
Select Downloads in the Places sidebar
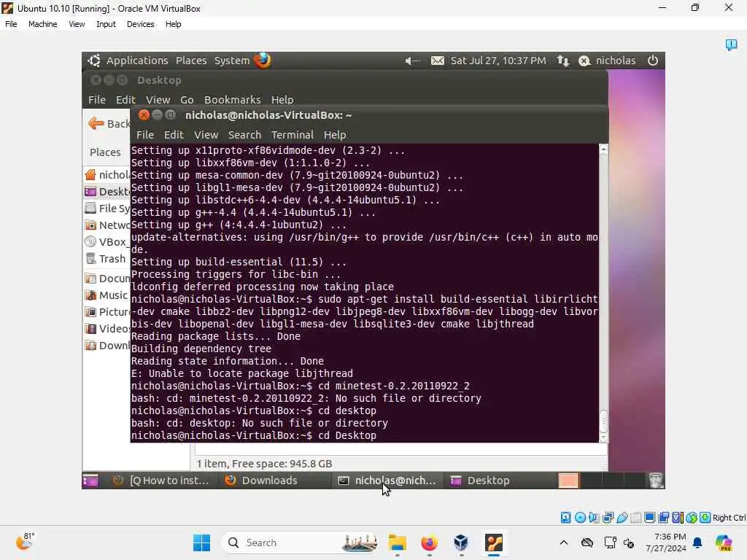pyautogui.click(x=107, y=345)
